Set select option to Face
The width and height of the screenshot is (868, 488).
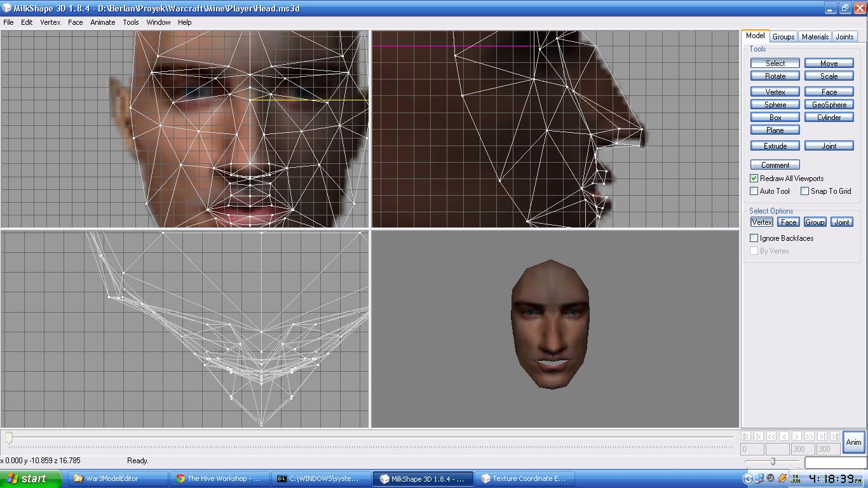[x=789, y=222]
